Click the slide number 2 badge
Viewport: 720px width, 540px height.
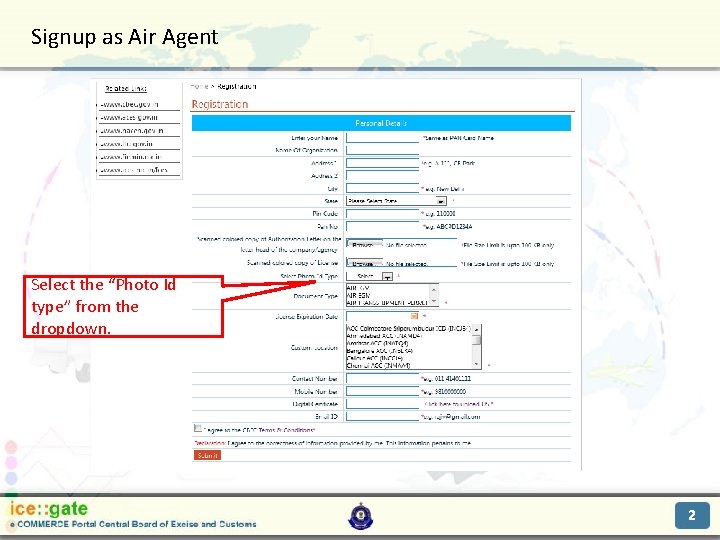point(692,515)
